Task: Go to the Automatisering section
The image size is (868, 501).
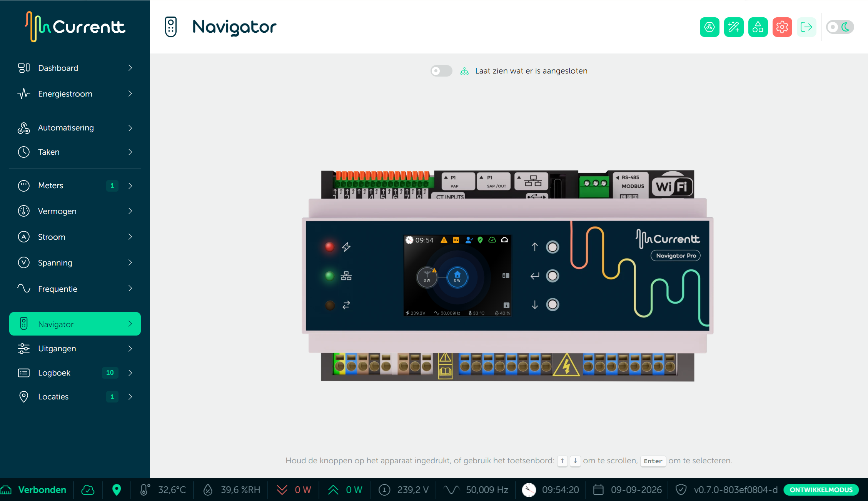Action: click(75, 128)
